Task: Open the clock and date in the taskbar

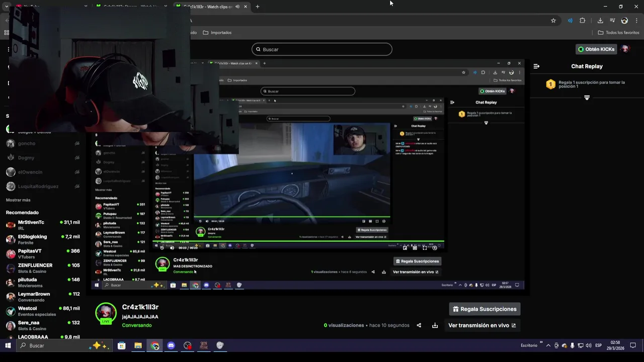Action: point(615,345)
